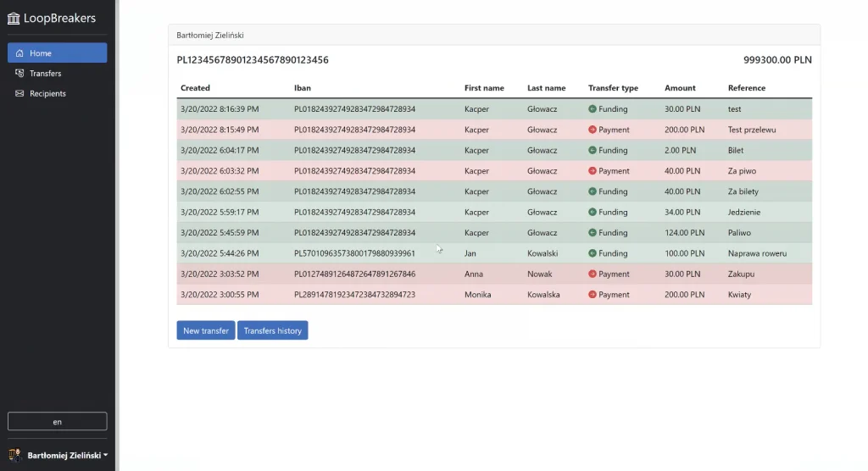Open the Transfers history button
The height and width of the screenshot is (471, 868).
point(272,330)
